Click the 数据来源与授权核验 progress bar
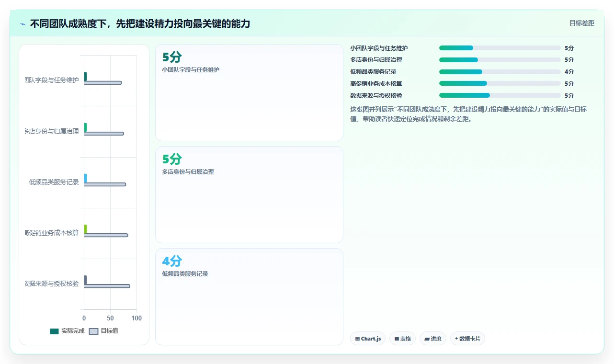The width and height of the screenshot is (614, 364). pyautogui.click(x=500, y=95)
